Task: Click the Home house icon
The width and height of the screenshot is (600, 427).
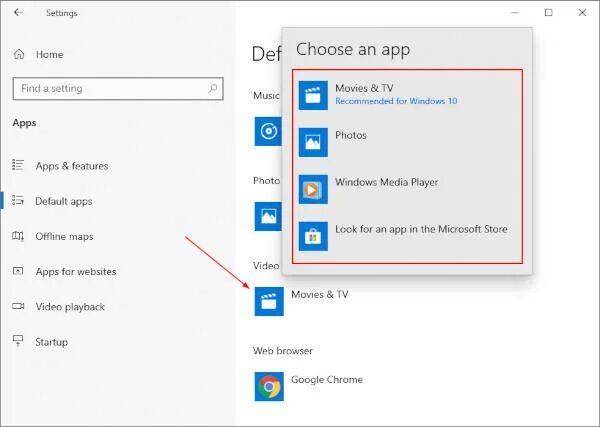Action: point(19,54)
